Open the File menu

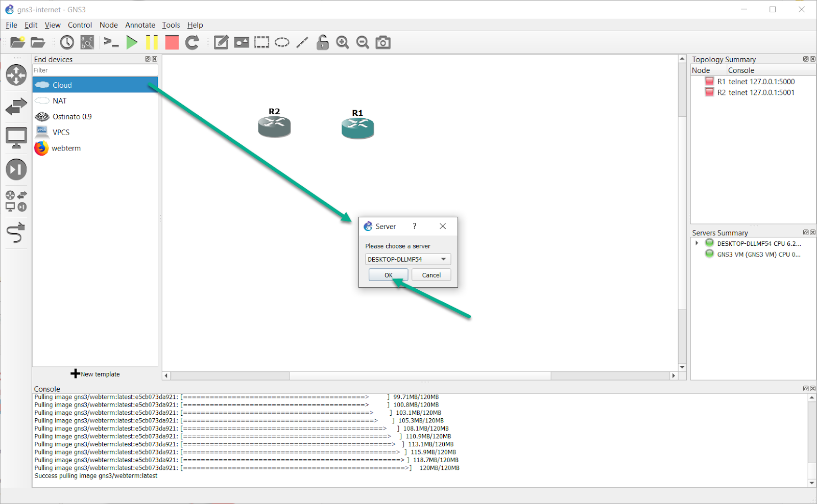tap(11, 25)
